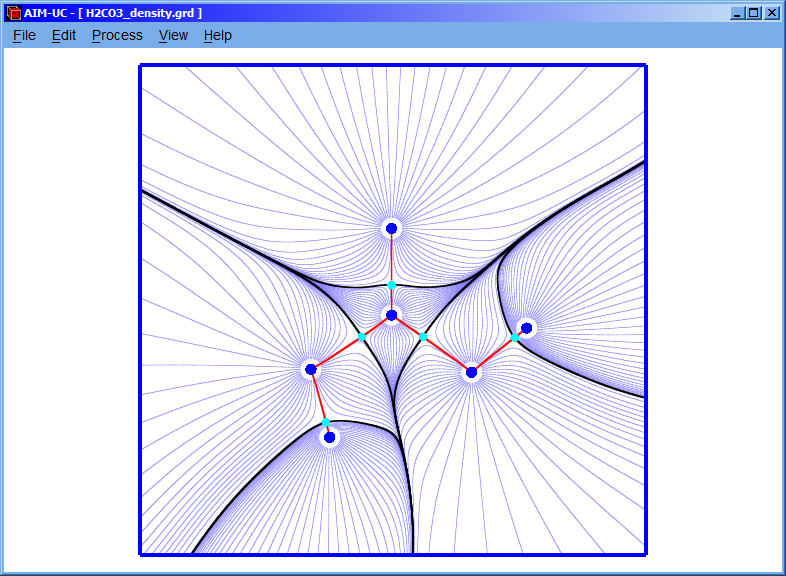Open the Edit menu
Image resolution: width=786 pixels, height=576 pixels.
(x=64, y=35)
